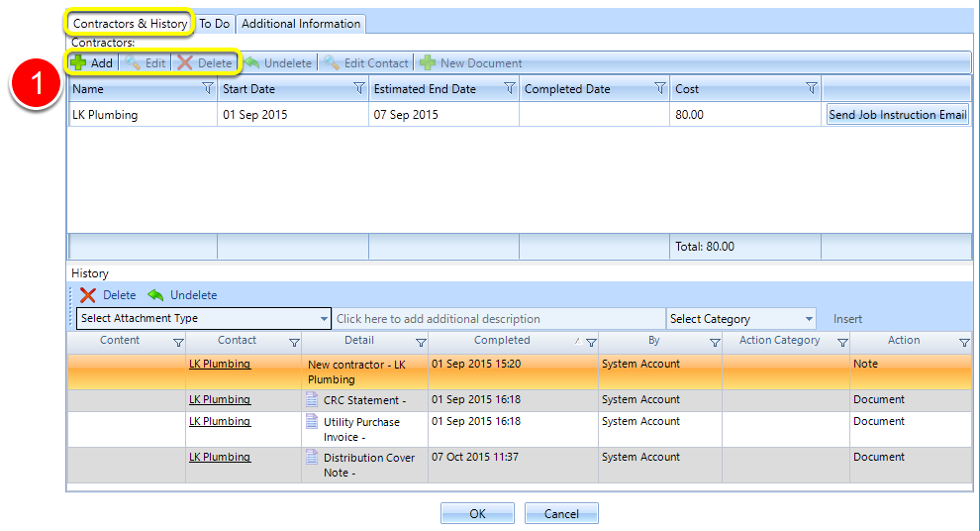This screenshot has width=980, height=531.
Task: Select the 'New contractor - LK Plumbing' detail
Action: (x=357, y=372)
